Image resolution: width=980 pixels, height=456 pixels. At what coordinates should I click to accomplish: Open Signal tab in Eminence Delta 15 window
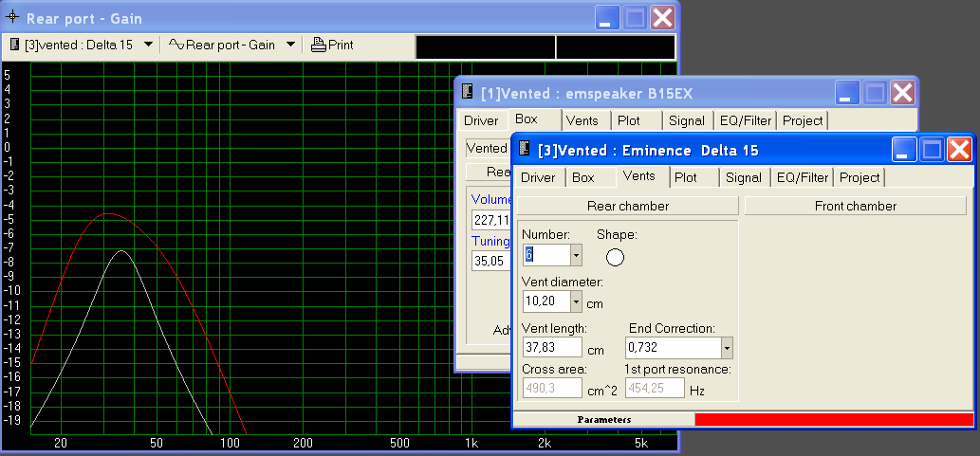744,178
